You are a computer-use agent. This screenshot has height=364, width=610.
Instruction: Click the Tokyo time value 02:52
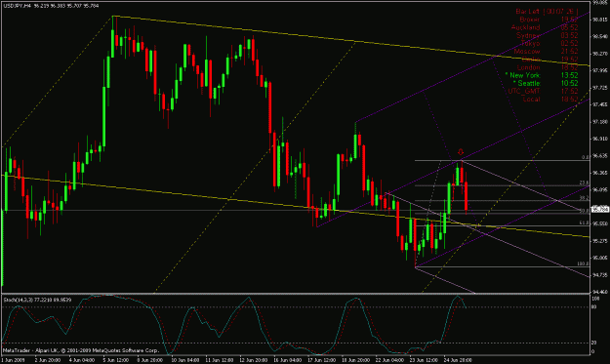click(x=569, y=44)
